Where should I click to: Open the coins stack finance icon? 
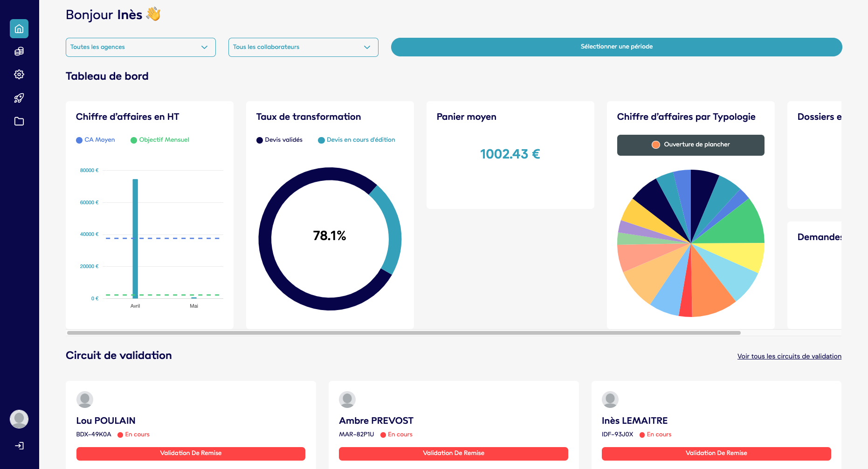point(19,51)
